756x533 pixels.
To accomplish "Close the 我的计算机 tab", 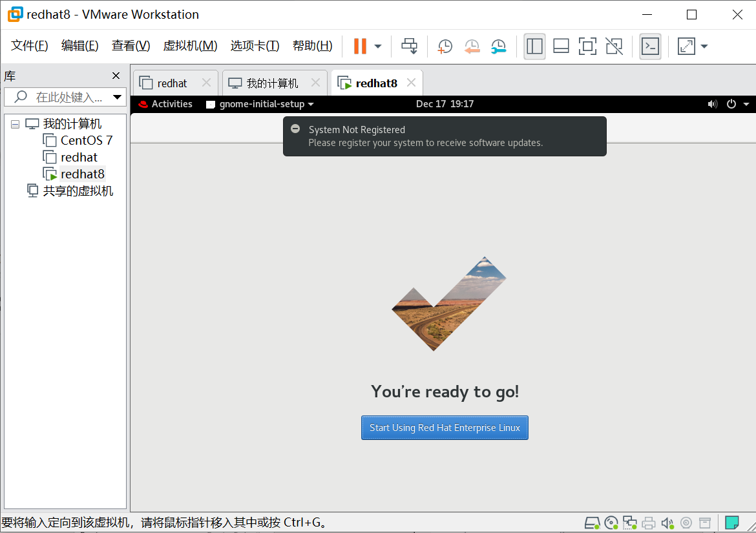I will (x=316, y=83).
